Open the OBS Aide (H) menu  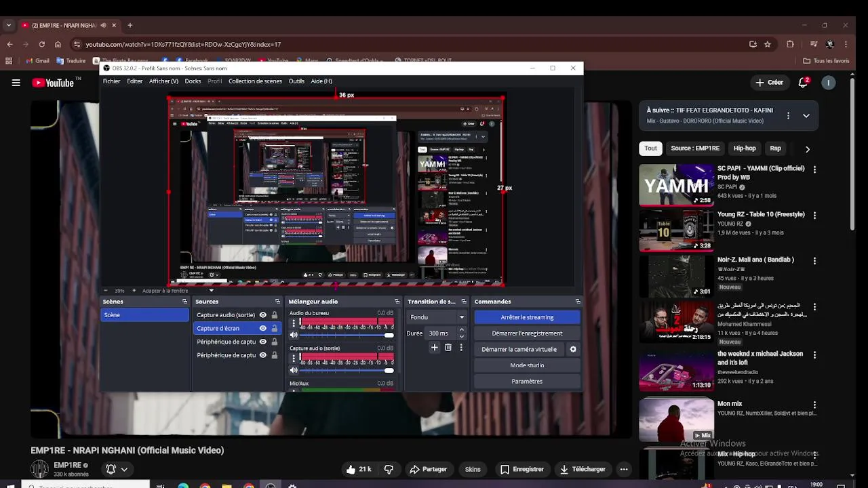click(321, 81)
